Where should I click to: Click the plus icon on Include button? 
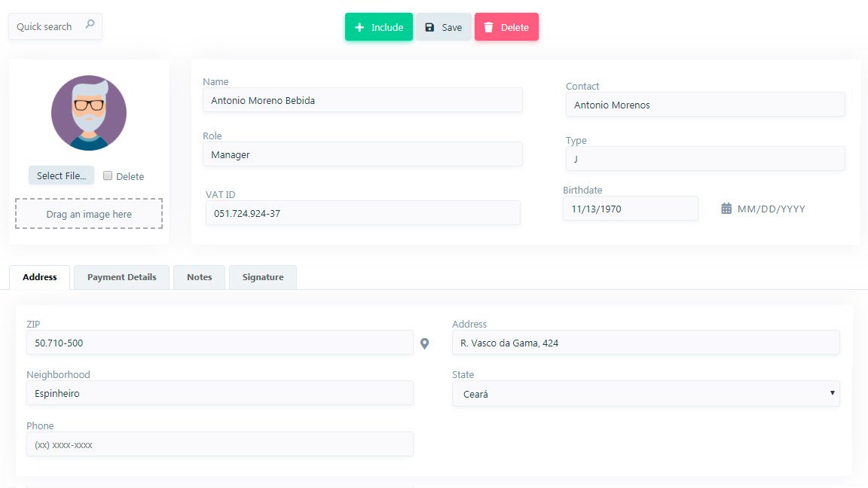click(x=359, y=27)
